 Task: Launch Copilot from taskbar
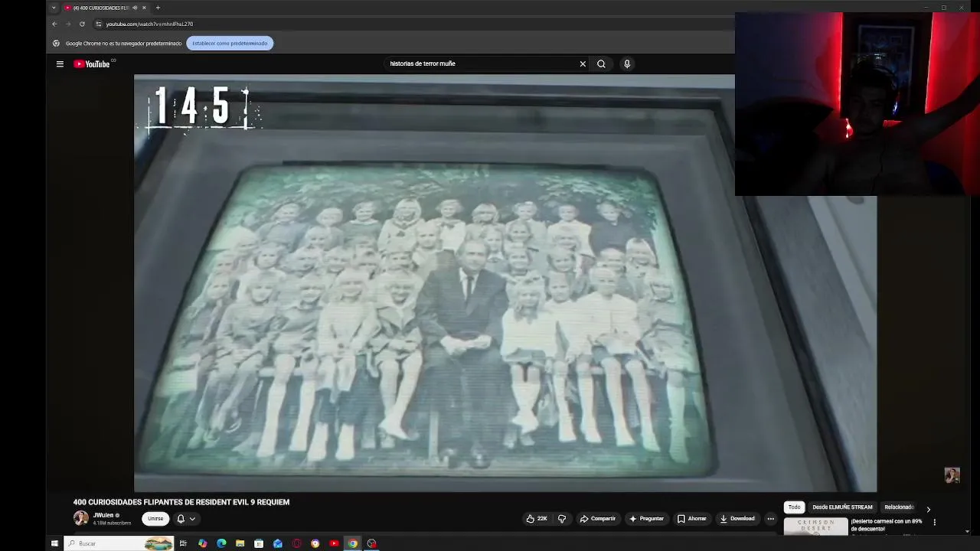(x=202, y=543)
